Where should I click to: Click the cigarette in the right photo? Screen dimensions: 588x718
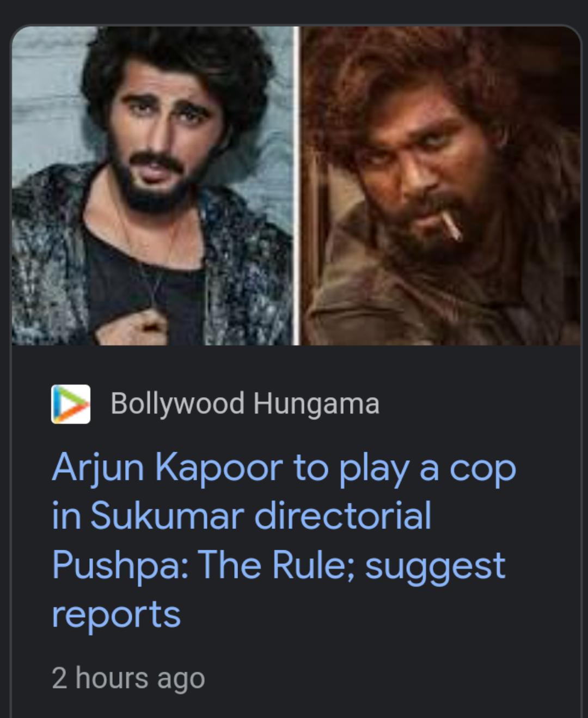[450, 226]
